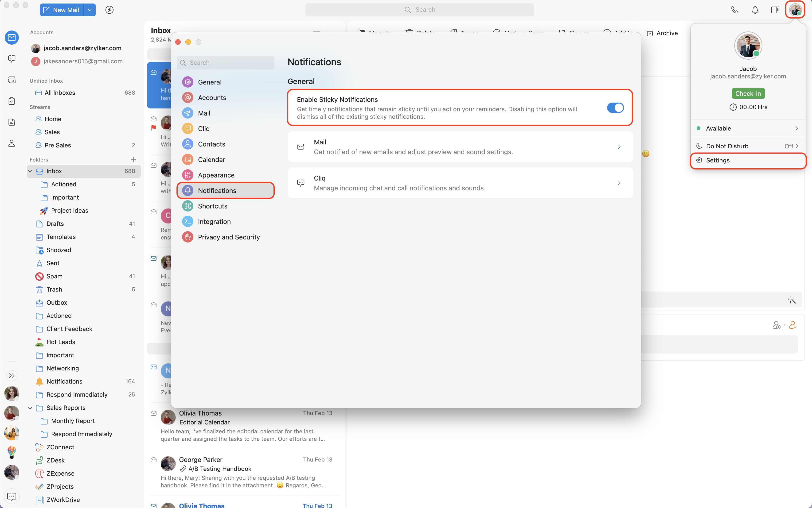Select Privacy and Security settings item
This screenshot has width=812, height=508.
point(229,237)
